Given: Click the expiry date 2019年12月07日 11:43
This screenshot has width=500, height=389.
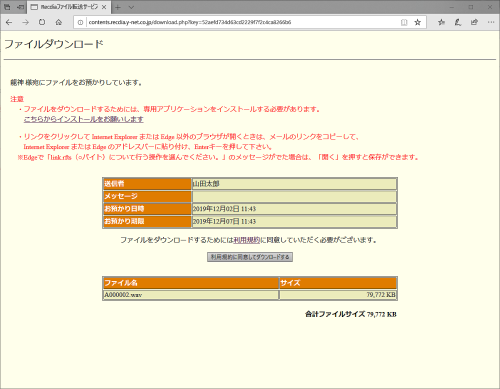Looking at the screenshot, I should [x=224, y=221].
